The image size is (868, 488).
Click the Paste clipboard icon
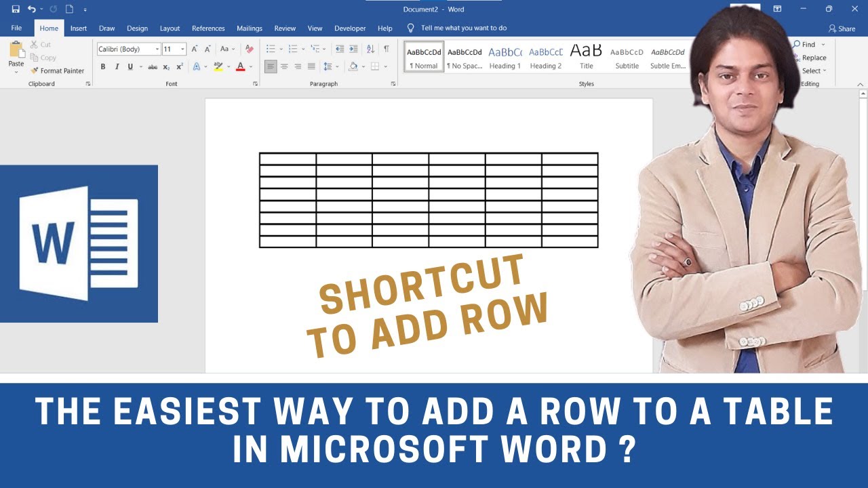click(16, 50)
